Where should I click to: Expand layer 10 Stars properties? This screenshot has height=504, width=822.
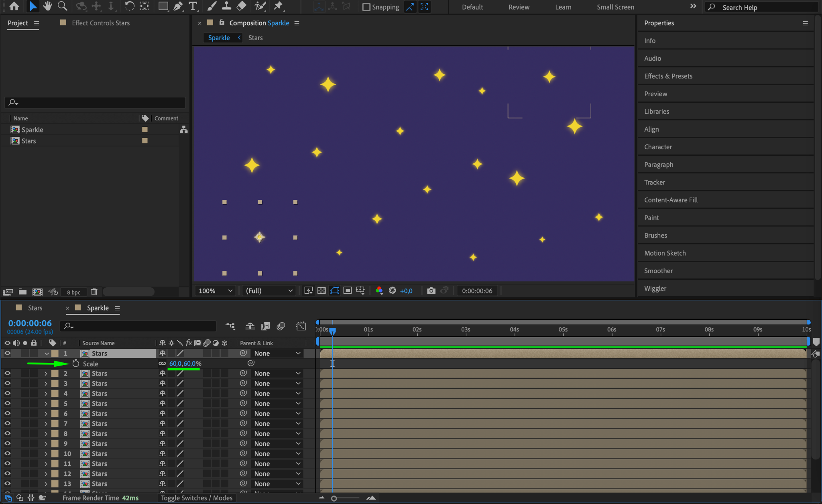[x=46, y=454]
